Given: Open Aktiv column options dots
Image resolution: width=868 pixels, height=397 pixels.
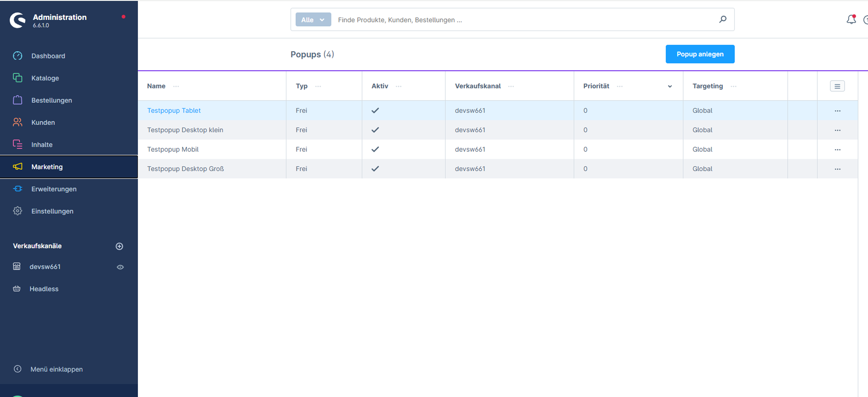Looking at the screenshot, I should coord(398,86).
